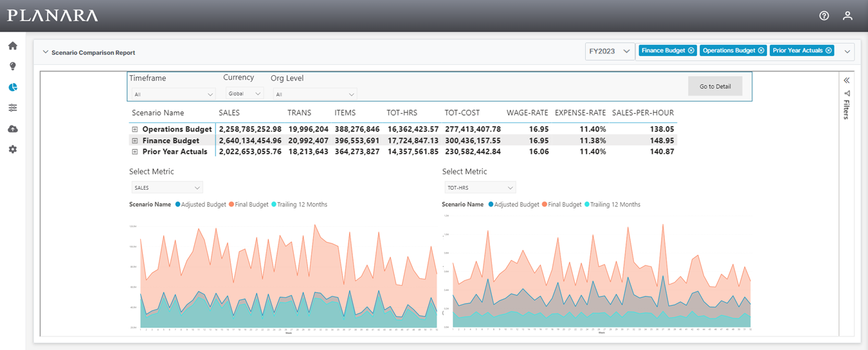868x350 pixels.
Task: Remove the Finance Budget tag
Action: [691, 50]
